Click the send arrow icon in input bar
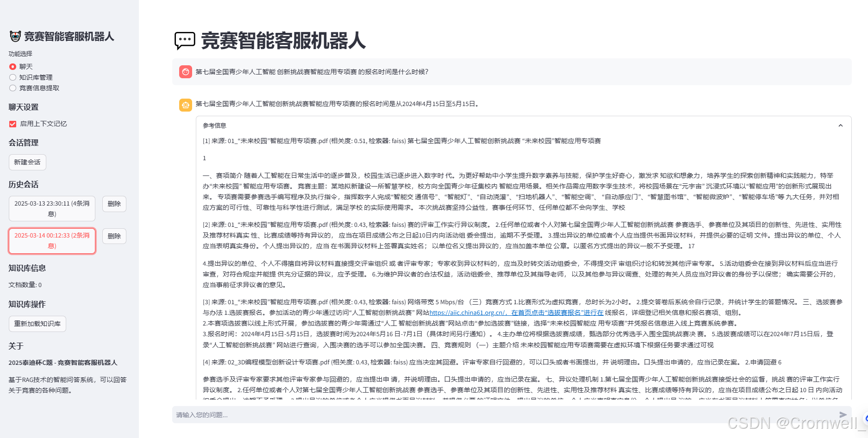The width and height of the screenshot is (868, 438). pyautogui.click(x=843, y=415)
